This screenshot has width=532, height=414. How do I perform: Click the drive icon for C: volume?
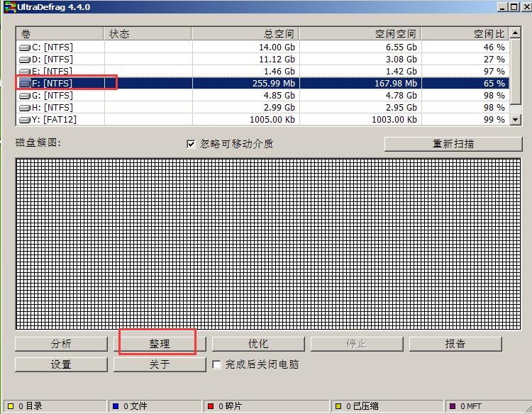pyautogui.click(x=25, y=47)
